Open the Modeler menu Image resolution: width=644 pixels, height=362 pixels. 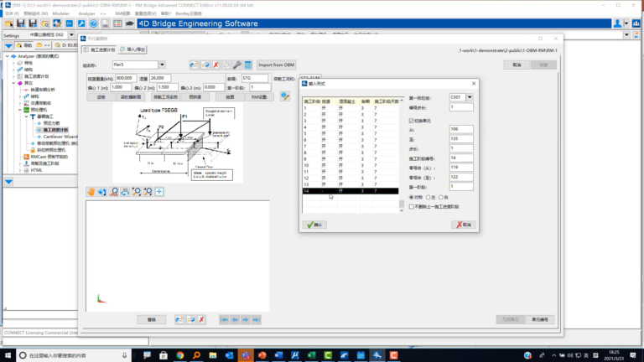pyautogui.click(x=60, y=13)
